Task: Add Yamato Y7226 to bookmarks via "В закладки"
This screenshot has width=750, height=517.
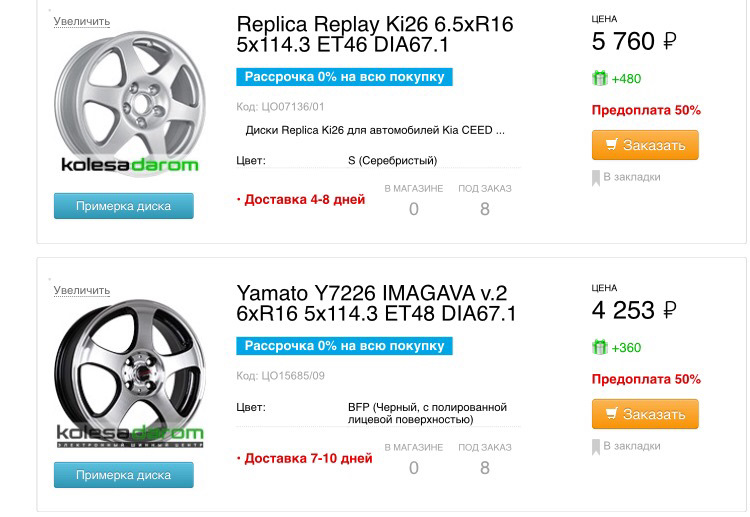Action: pyautogui.click(x=631, y=446)
